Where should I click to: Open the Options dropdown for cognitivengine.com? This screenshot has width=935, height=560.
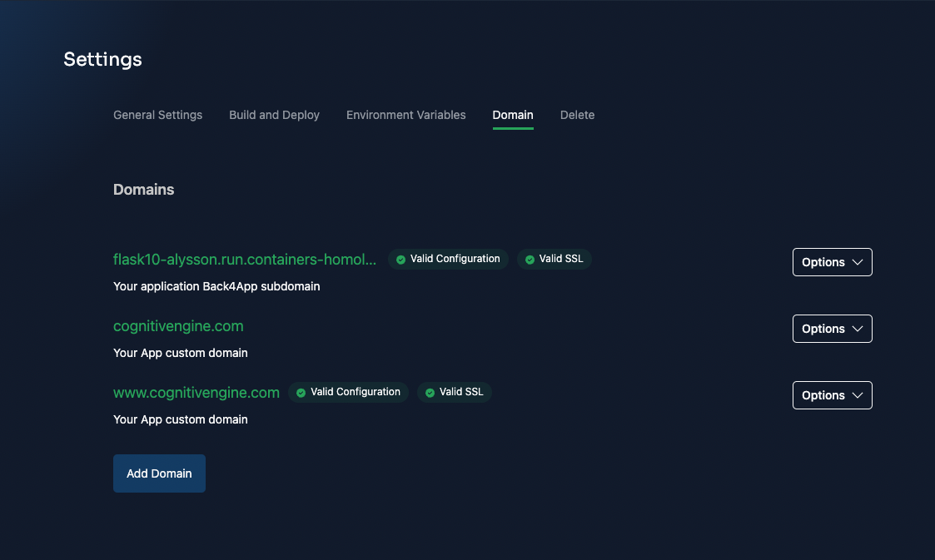tap(832, 328)
